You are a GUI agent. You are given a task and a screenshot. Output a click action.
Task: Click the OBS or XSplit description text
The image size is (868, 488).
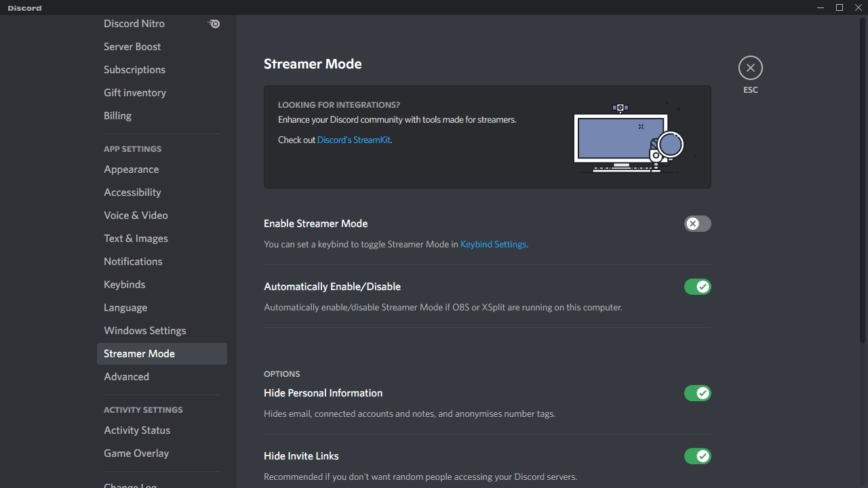tap(443, 307)
